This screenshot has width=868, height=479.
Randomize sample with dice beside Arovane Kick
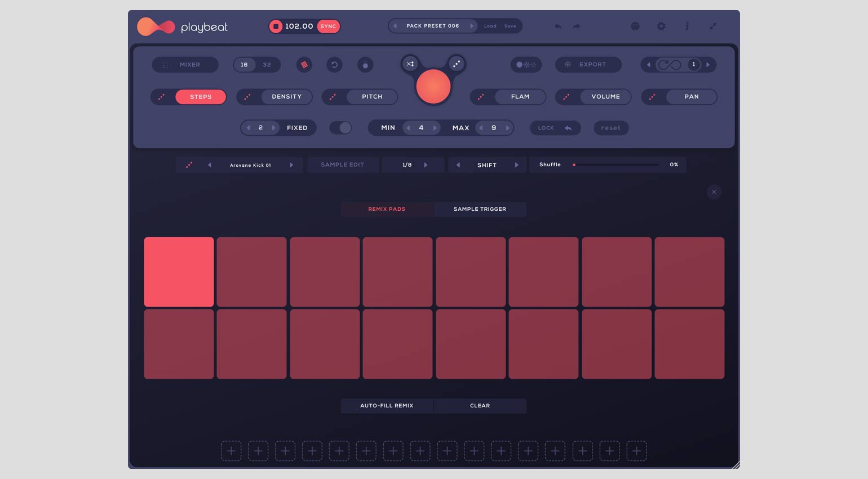(x=189, y=165)
